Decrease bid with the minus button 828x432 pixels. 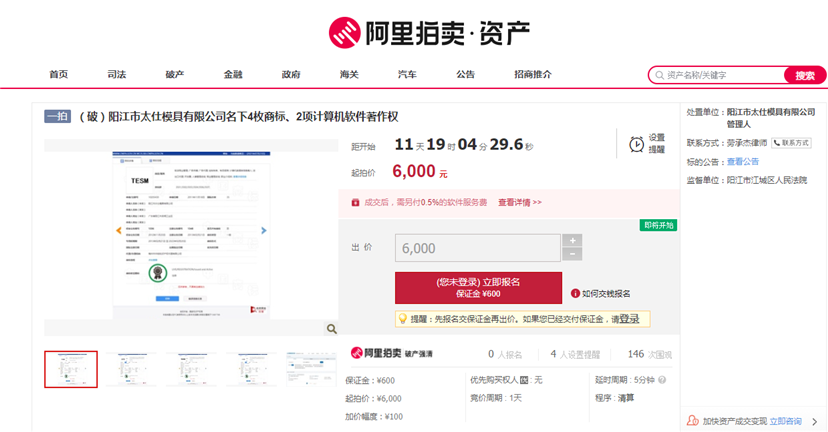tap(572, 255)
